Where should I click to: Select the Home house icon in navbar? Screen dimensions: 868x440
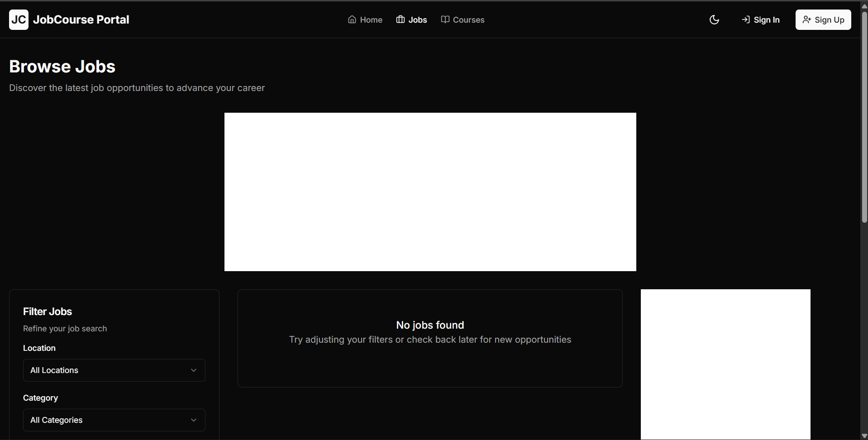click(352, 19)
